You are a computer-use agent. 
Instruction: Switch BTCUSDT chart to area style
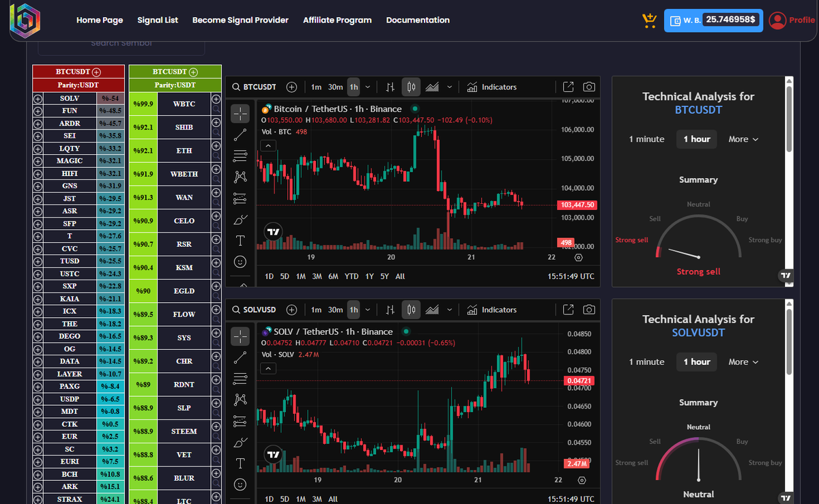click(432, 87)
